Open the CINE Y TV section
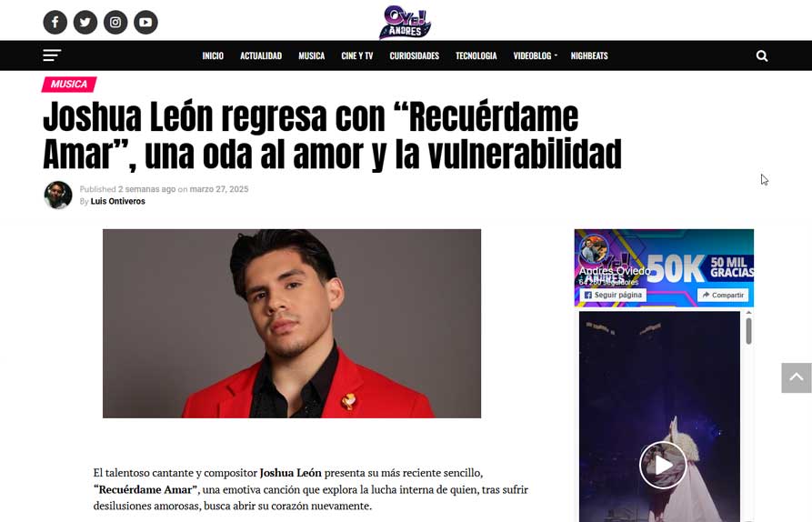The image size is (812, 522). [356, 56]
